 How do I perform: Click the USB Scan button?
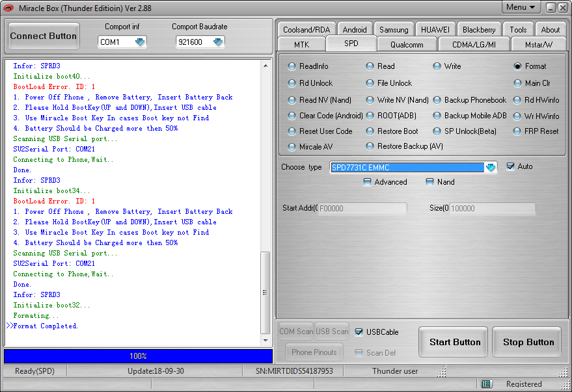pos(332,332)
